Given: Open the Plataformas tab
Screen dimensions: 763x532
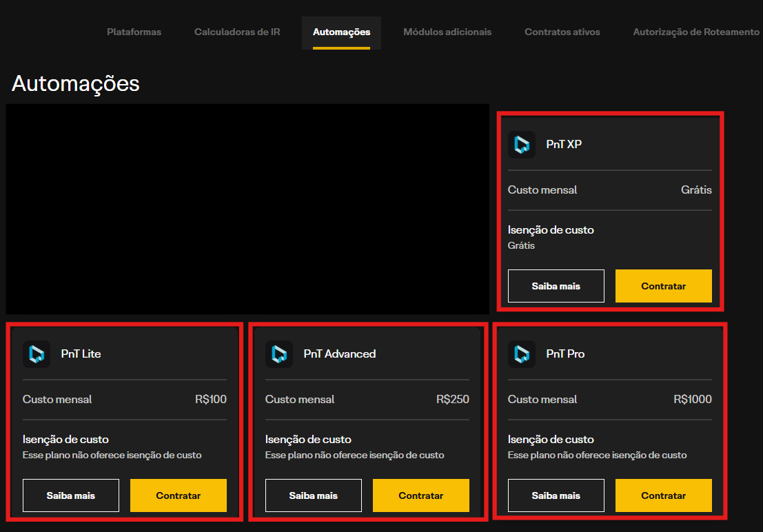Looking at the screenshot, I should tap(134, 32).
